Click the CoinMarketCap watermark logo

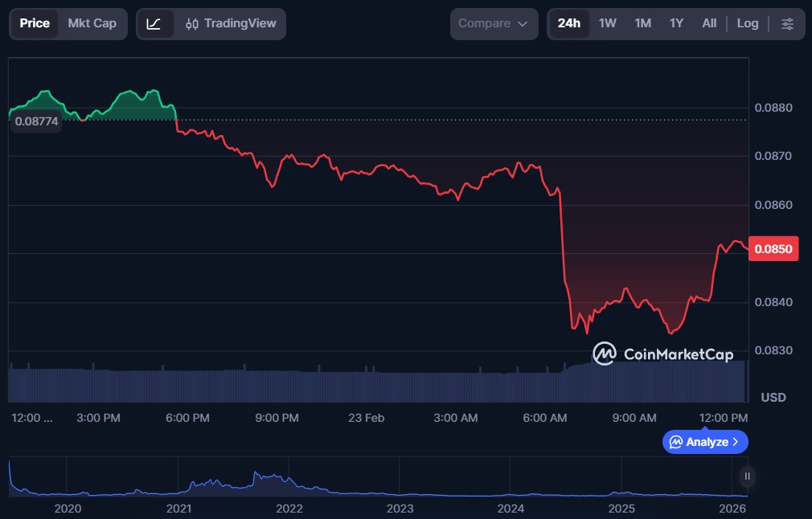662,353
